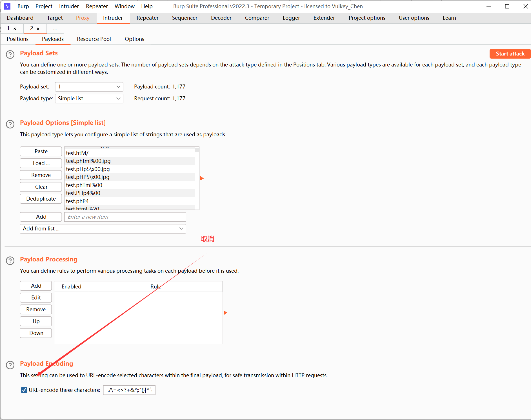Click the Edit rule button

36,298
